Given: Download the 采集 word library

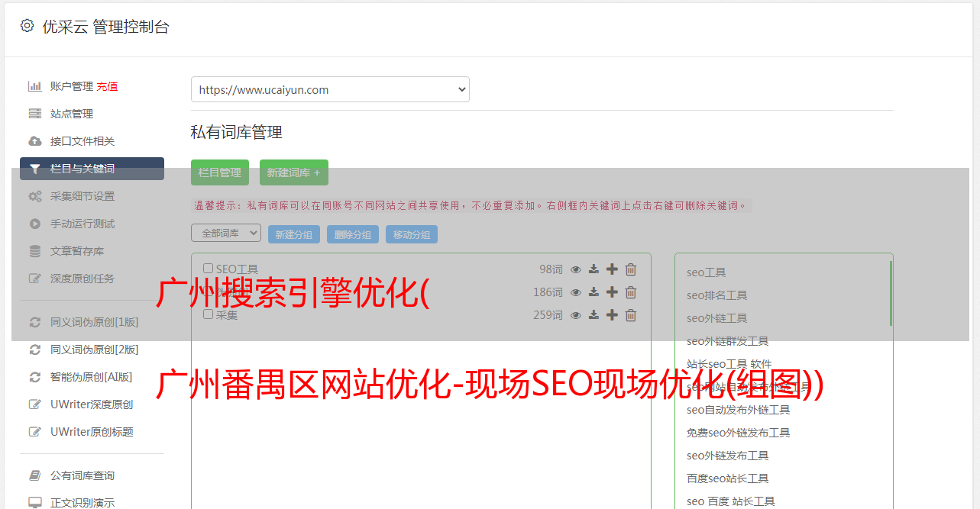Looking at the screenshot, I should (593, 315).
